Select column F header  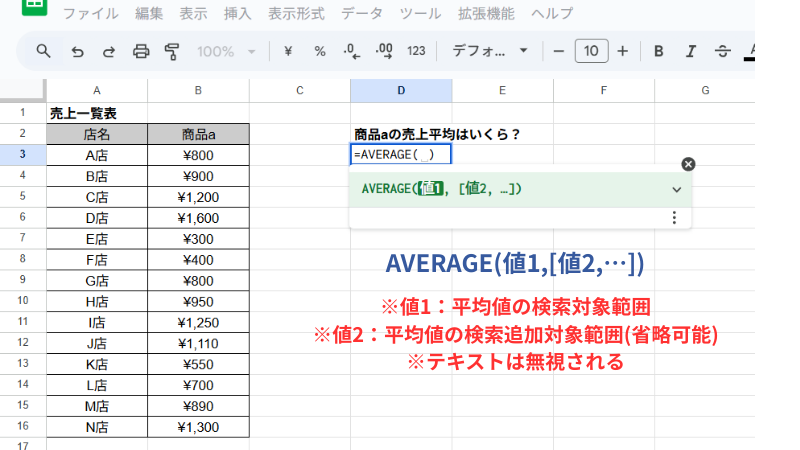tap(604, 91)
